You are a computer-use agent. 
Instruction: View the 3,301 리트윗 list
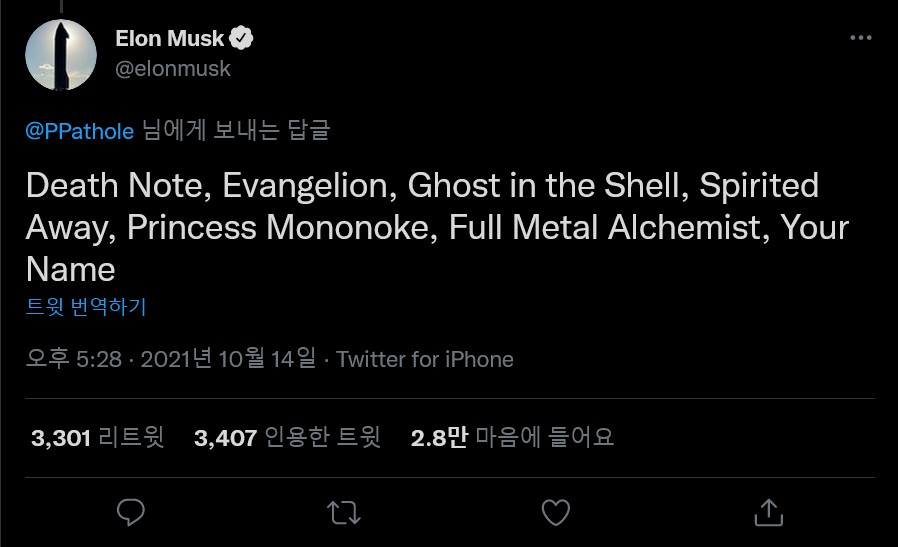[97, 437]
